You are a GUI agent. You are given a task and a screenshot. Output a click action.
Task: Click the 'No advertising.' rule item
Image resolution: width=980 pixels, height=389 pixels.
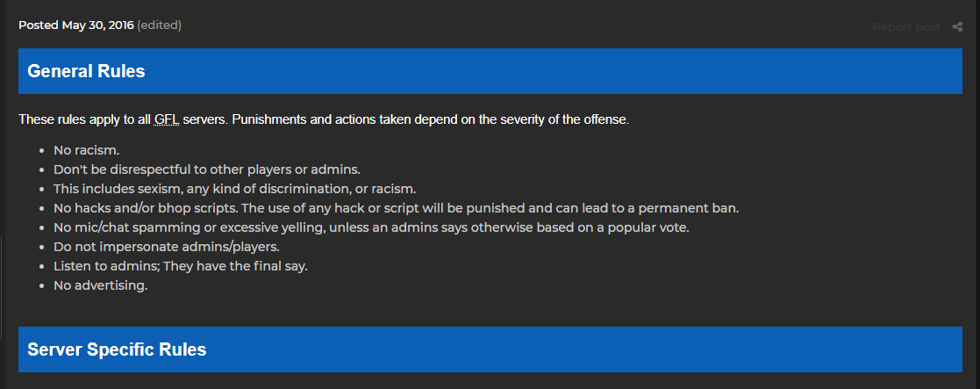click(101, 285)
